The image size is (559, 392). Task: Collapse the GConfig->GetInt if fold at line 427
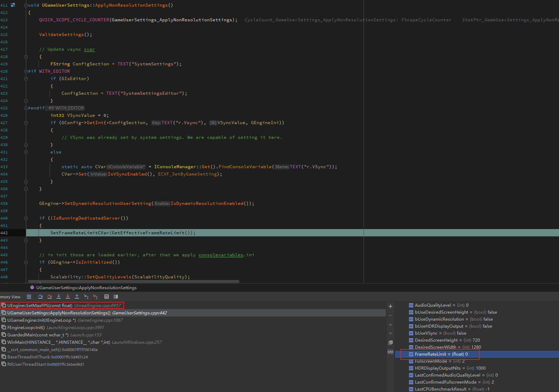26,123
